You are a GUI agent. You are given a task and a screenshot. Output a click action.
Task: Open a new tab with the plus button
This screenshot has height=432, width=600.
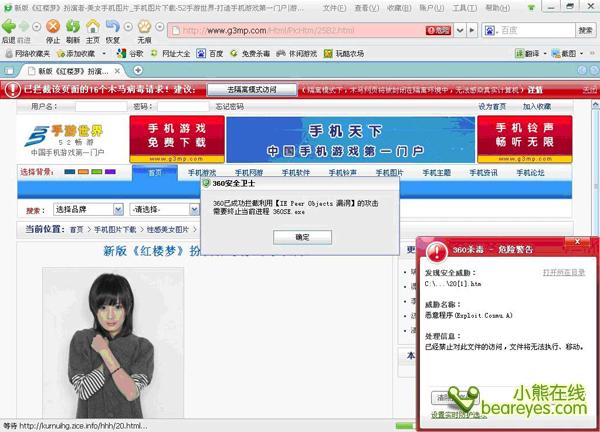pyautogui.click(x=138, y=70)
